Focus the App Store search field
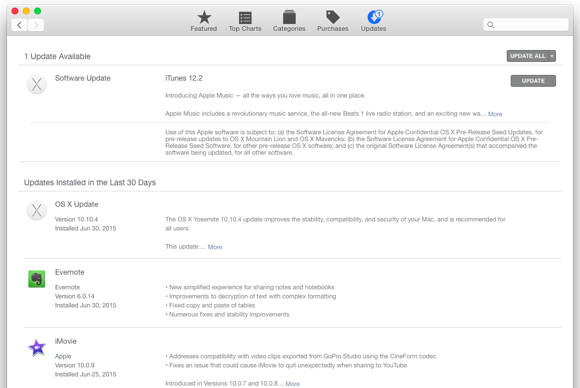580x388 pixels. (x=526, y=25)
